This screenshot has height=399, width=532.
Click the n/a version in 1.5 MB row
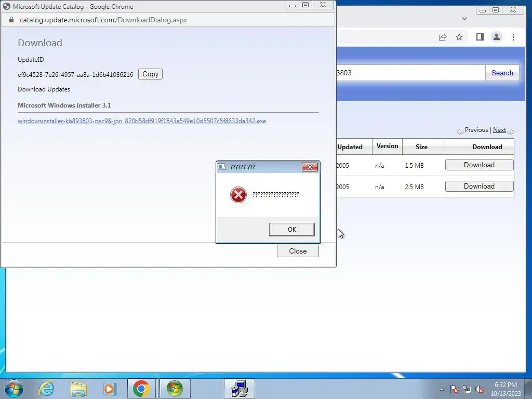coord(380,166)
